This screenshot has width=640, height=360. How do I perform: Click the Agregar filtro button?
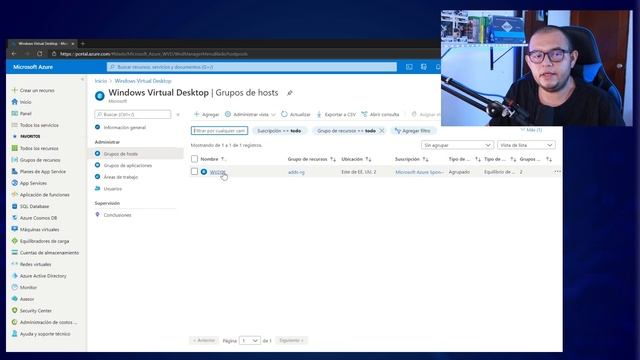412,131
